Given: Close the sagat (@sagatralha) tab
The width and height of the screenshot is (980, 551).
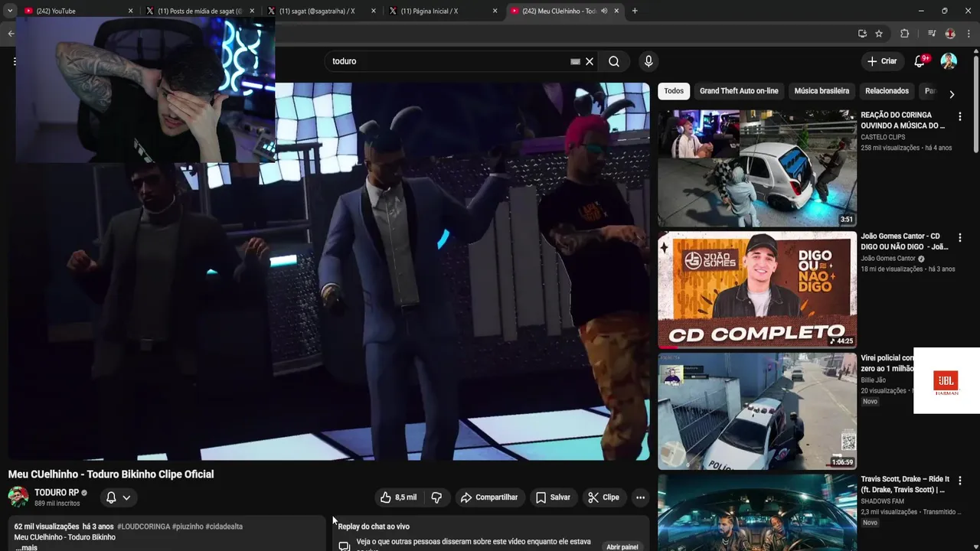Looking at the screenshot, I should (374, 11).
